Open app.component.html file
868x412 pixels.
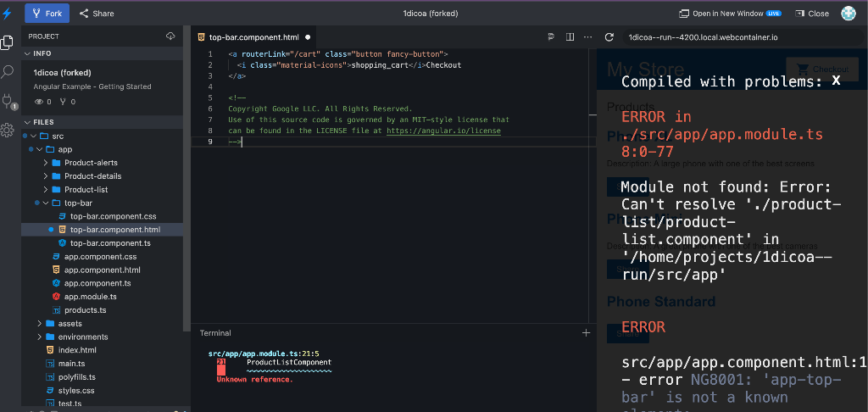[x=103, y=270]
